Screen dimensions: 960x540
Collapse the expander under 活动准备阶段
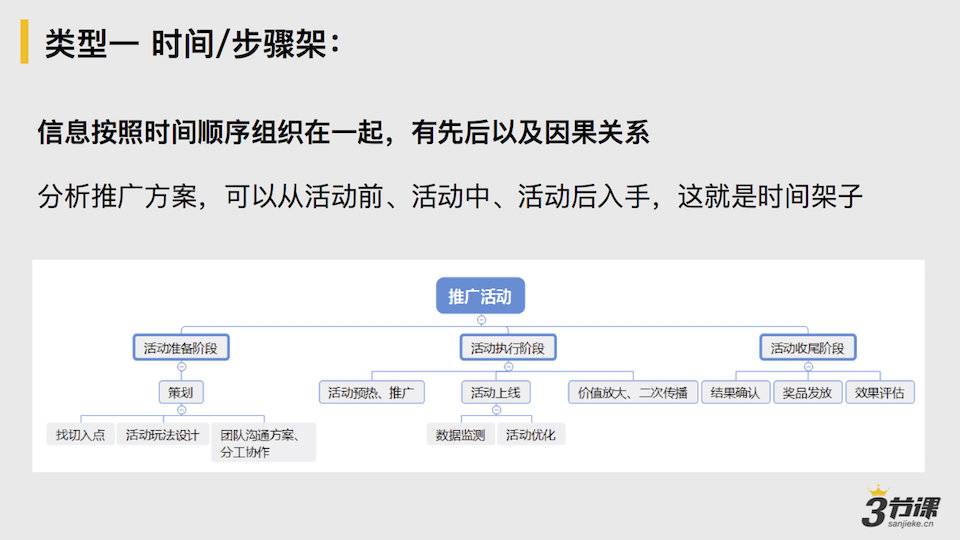pyautogui.click(x=181, y=367)
